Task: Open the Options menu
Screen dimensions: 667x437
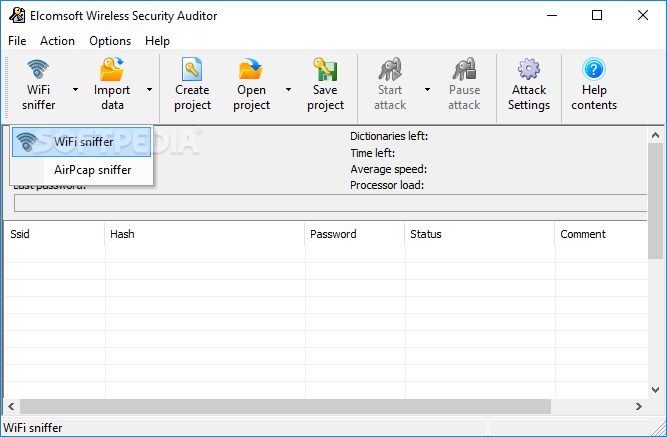Action: click(x=110, y=41)
